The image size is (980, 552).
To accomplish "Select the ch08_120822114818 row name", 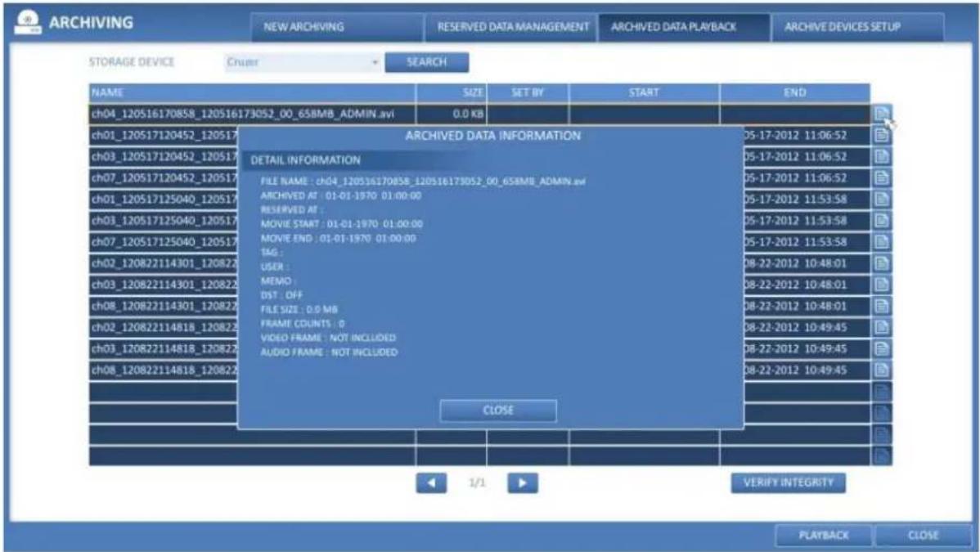I will (164, 370).
